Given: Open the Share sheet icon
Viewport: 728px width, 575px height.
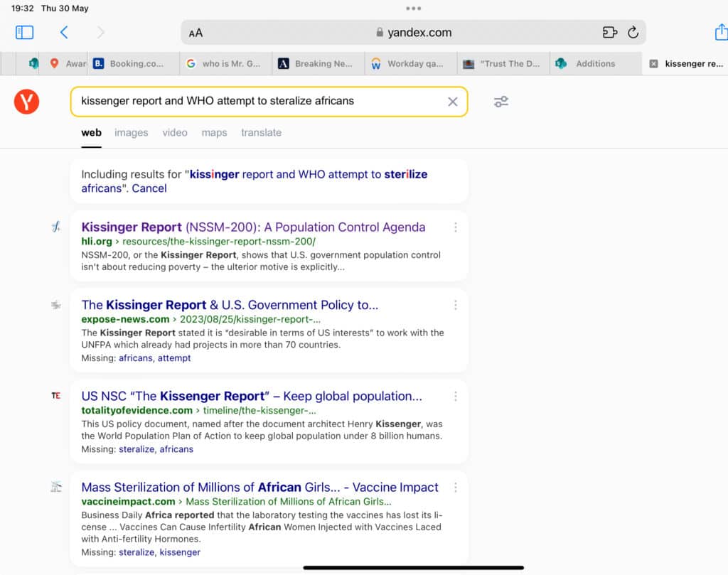Looking at the screenshot, I should tap(721, 32).
